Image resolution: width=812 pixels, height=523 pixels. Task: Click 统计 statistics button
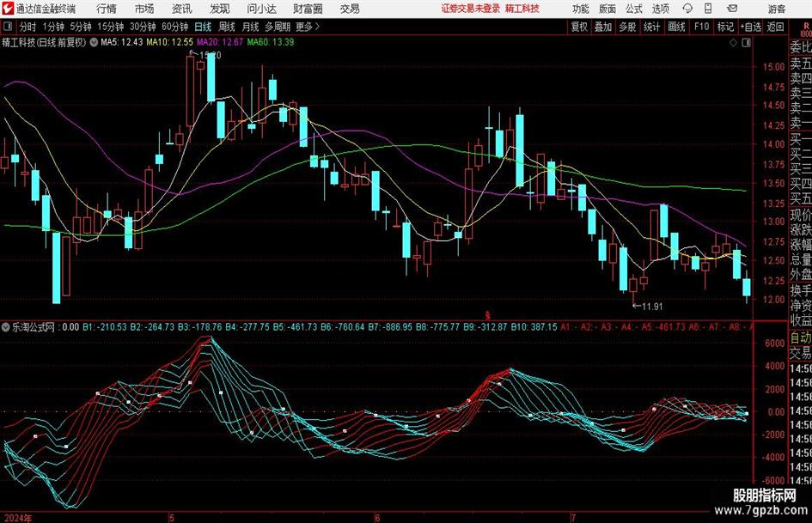pos(652,27)
